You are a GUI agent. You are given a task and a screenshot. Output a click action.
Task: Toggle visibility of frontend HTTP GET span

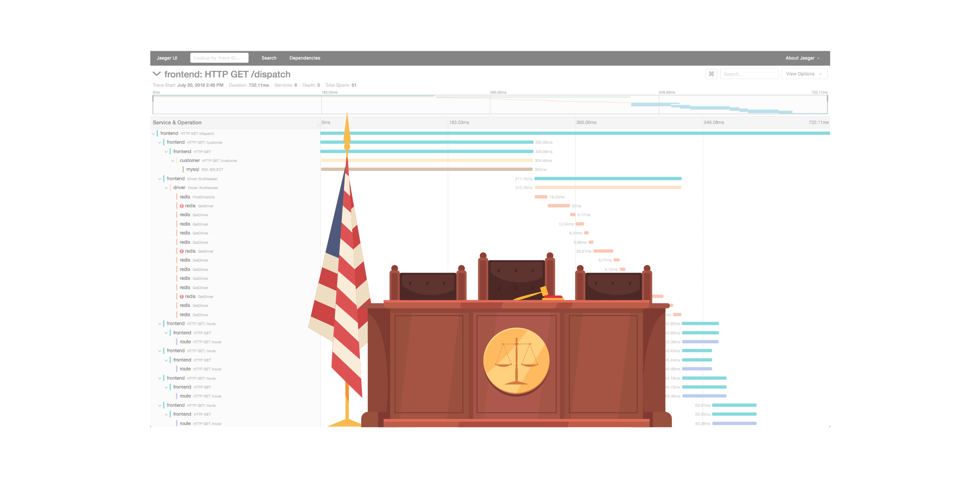click(166, 151)
